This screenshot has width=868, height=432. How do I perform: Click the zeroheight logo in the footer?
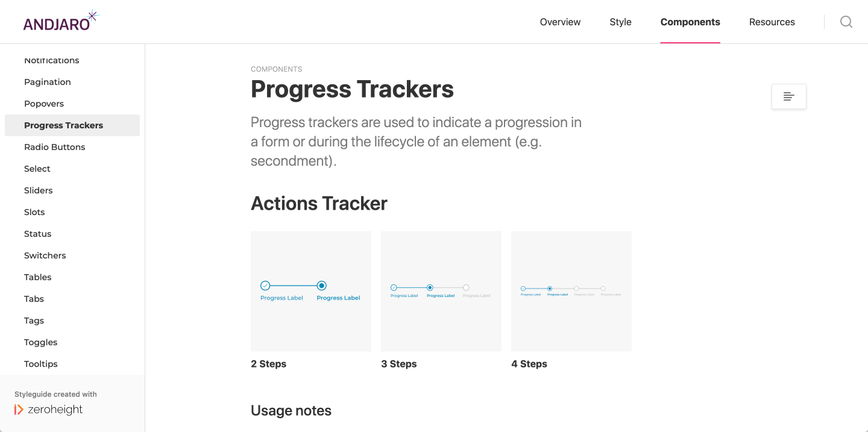tap(49, 410)
